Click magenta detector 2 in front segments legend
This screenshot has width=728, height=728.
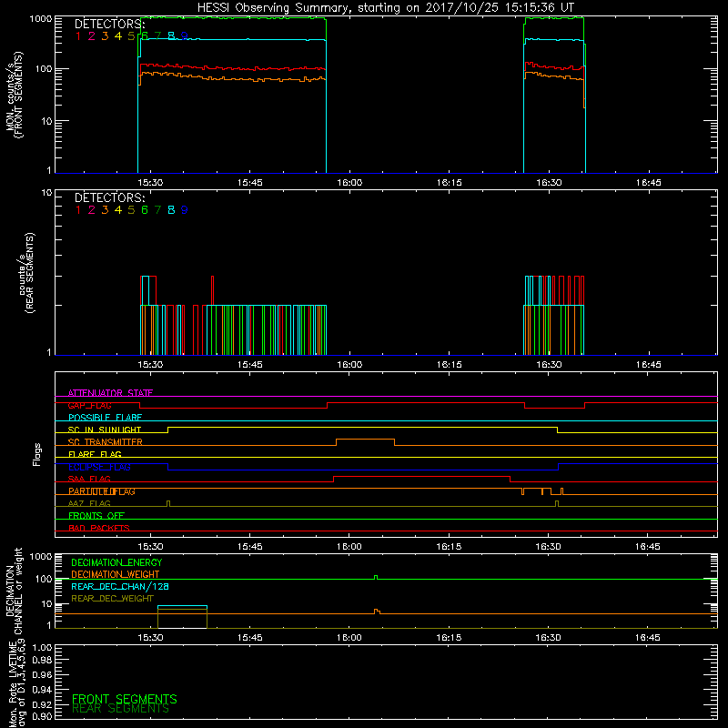(92, 35)
